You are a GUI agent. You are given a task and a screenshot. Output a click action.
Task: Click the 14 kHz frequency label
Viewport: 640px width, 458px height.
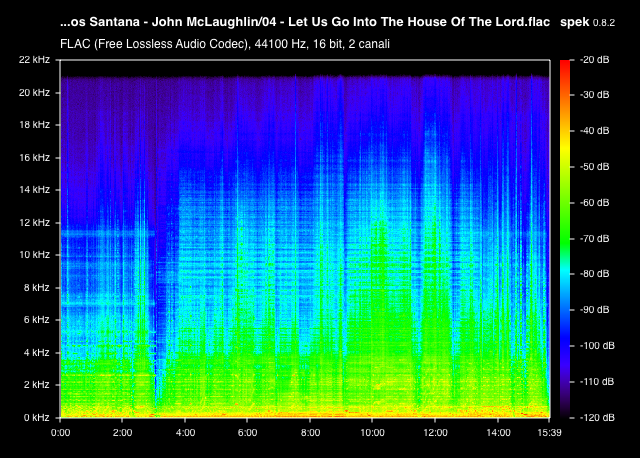pos(34,189)
